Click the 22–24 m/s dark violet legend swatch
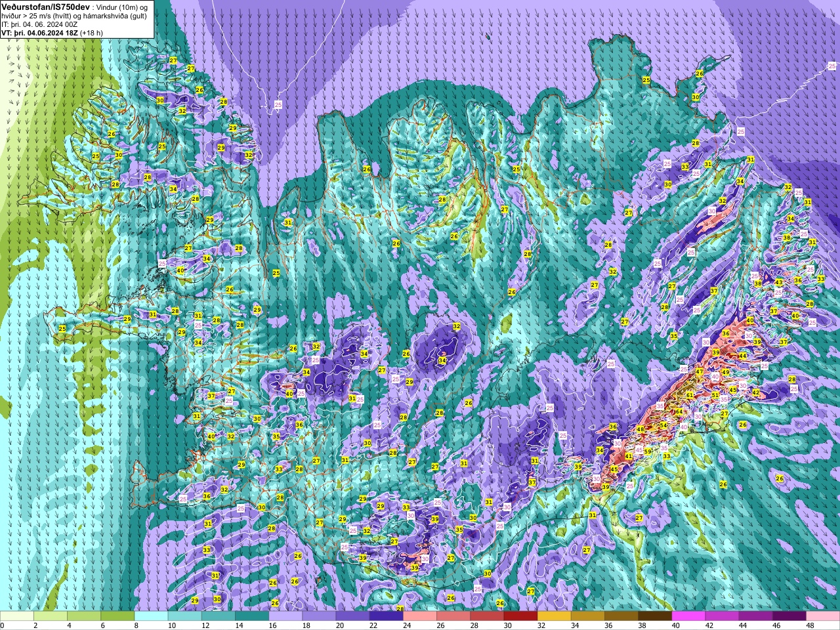The width and height of the screenshot is (840, 630). click(x=386, y=616)
